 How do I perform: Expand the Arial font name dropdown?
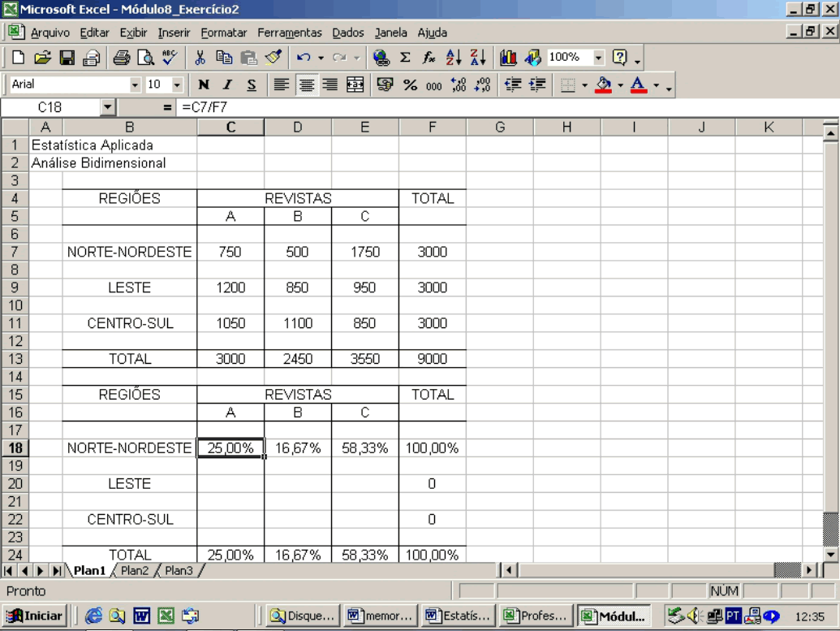[x=135, y=84]
